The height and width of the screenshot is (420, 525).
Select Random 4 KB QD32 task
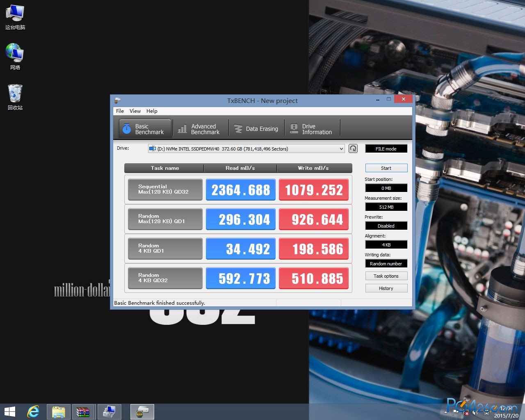point(165,278)
